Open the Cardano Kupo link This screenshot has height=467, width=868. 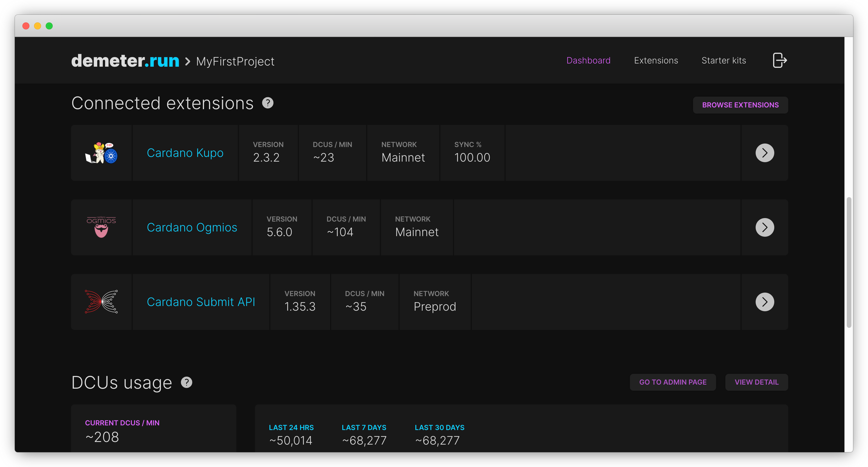185,153
